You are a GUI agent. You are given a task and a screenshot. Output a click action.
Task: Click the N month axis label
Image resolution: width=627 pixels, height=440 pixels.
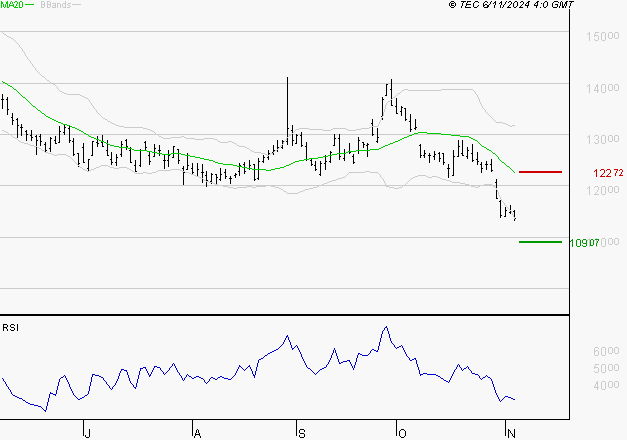coord(511,434)
